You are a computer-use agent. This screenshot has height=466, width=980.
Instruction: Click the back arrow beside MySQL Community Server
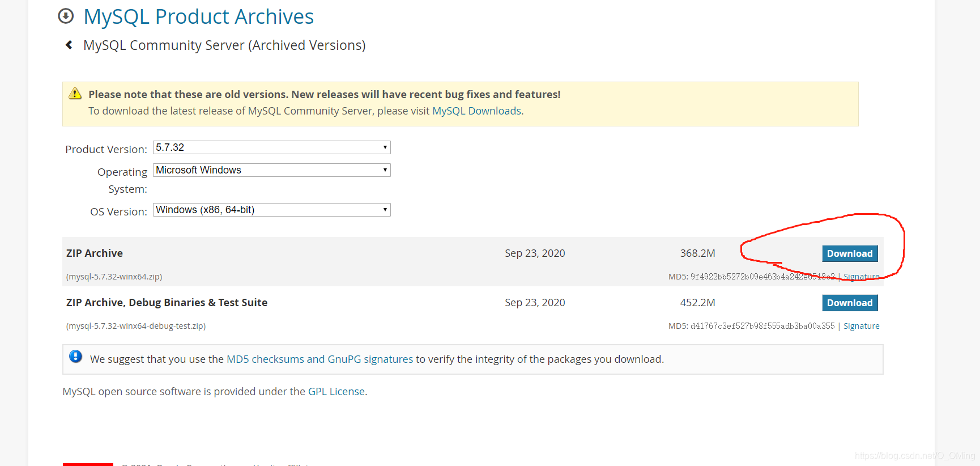click(69, 45)
